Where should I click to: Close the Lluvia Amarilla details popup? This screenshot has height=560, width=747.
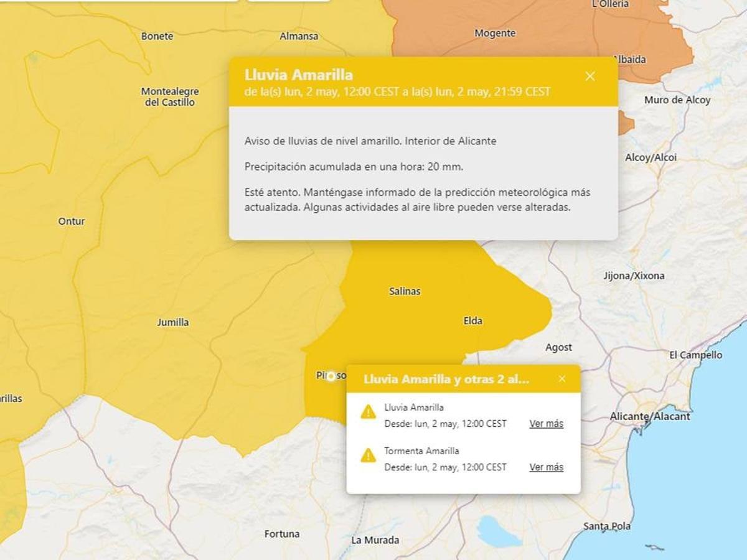590,76
